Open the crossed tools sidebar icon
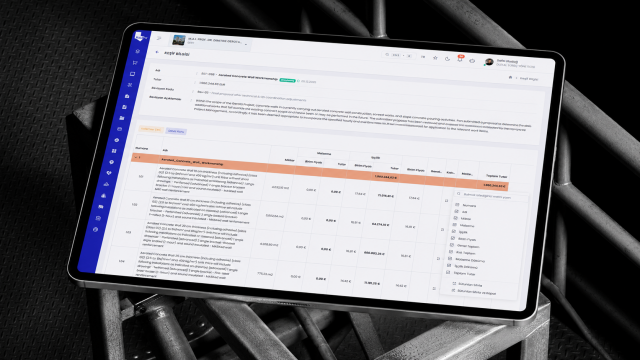Image resolution: width=640 pixels, height=360 pixels. [130, 85]
